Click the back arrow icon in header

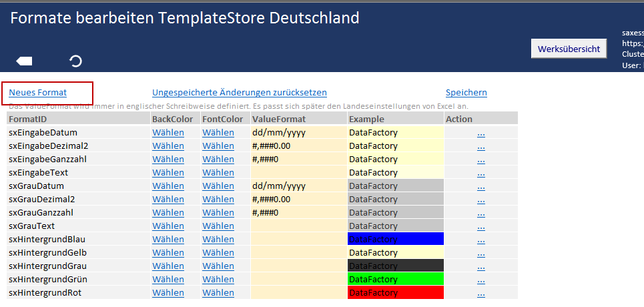24,61
